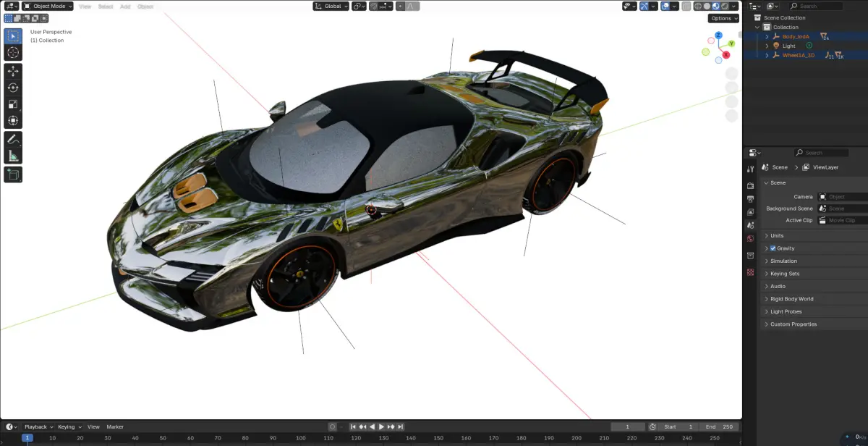Click the Light data icon in outliner
868x446 pixels.
point(809,46)
